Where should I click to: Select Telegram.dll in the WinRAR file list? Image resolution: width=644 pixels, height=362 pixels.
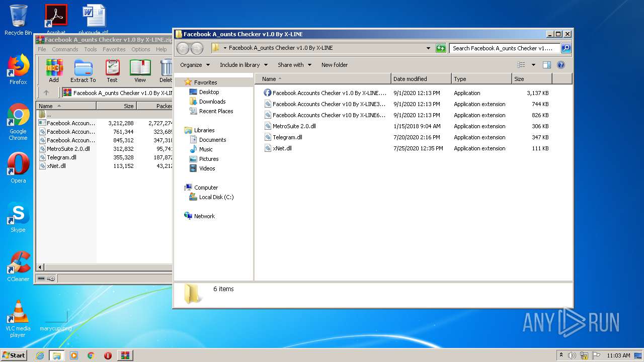pos(61,157)
